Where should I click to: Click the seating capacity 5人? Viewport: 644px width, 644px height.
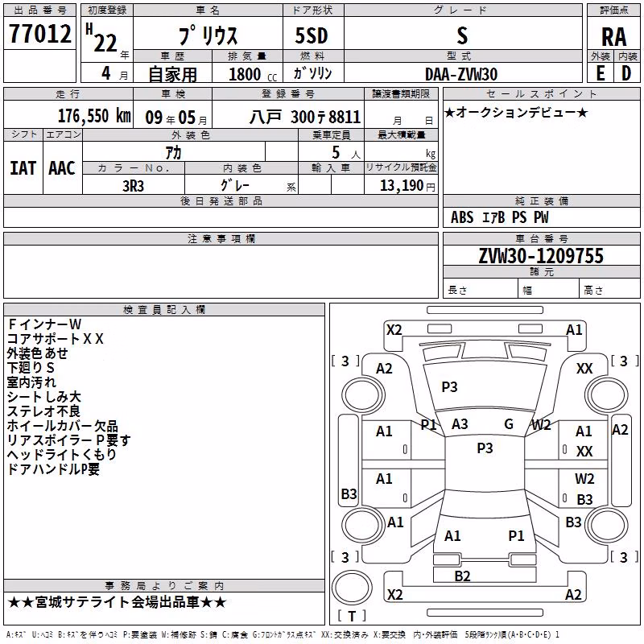point(346,153)
